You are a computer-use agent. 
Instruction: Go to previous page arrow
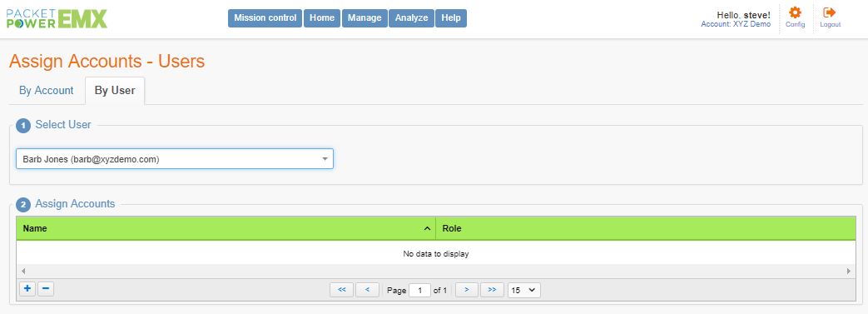click(368, 290)
